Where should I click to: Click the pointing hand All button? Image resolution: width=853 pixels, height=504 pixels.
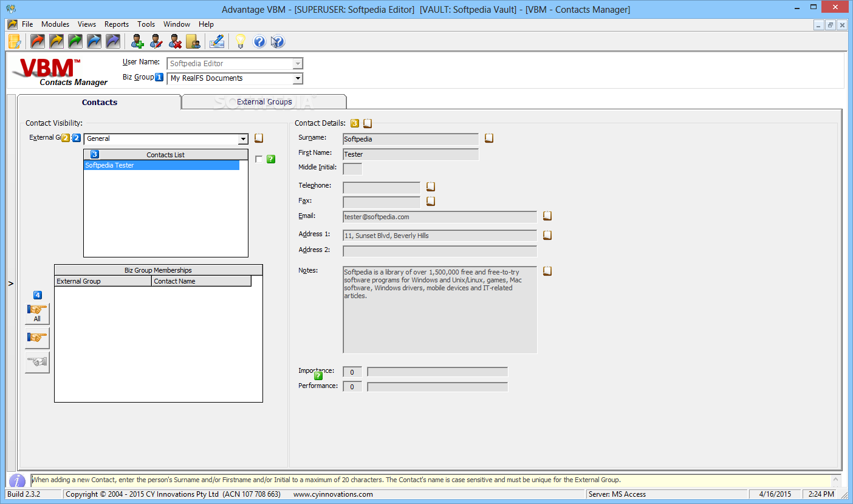click(37, 313)
